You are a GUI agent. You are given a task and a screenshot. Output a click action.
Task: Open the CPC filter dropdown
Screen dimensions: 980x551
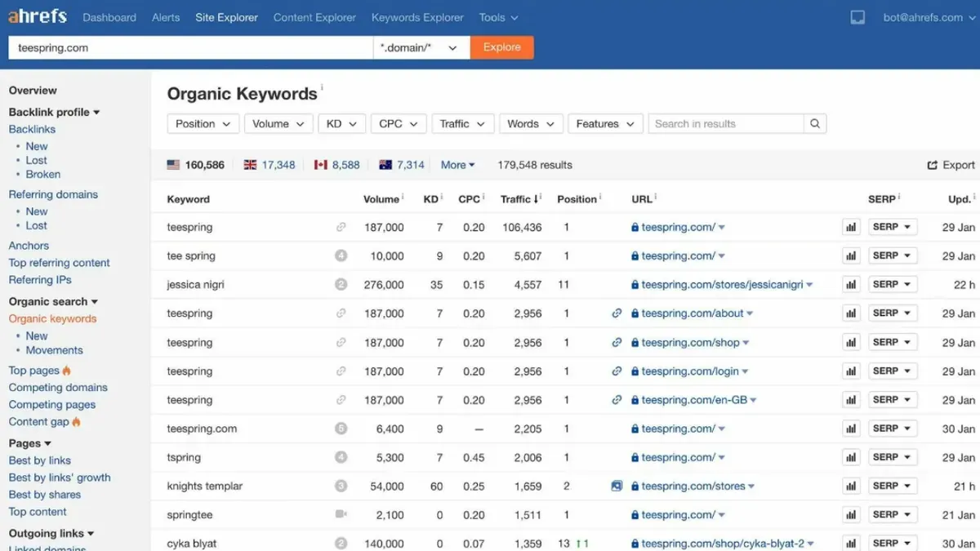click(x=399, y=124)
